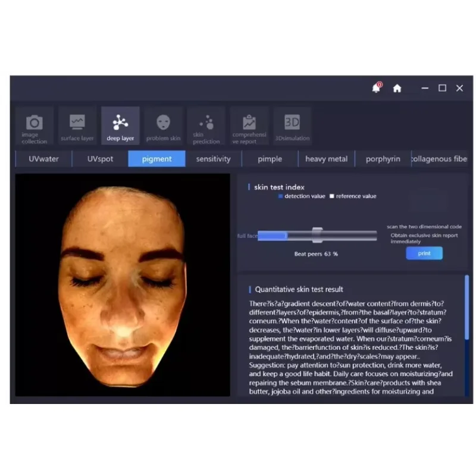Open the skin prediction tool
This screenshot has height=476, width=476.
click(x=206, y=125)
